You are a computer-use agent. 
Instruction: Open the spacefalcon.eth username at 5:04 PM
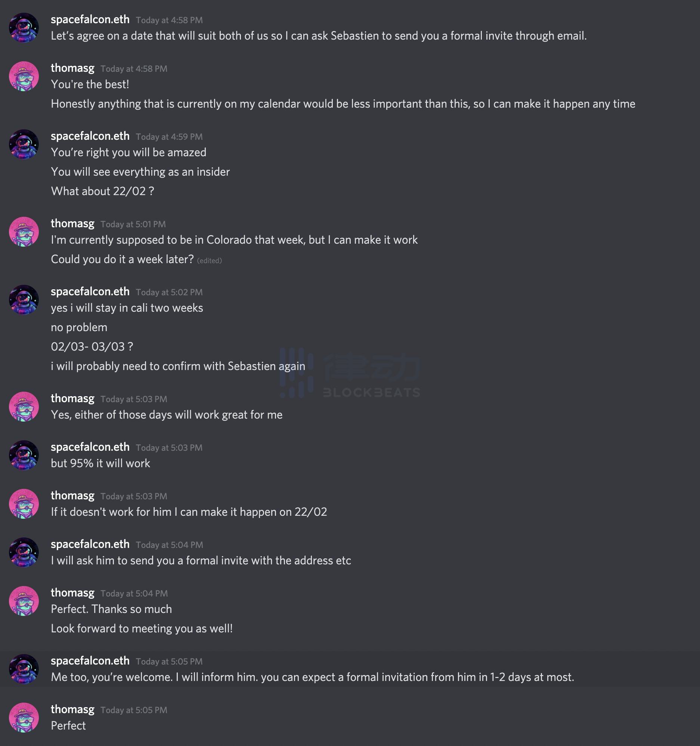[x=90, y=544]
